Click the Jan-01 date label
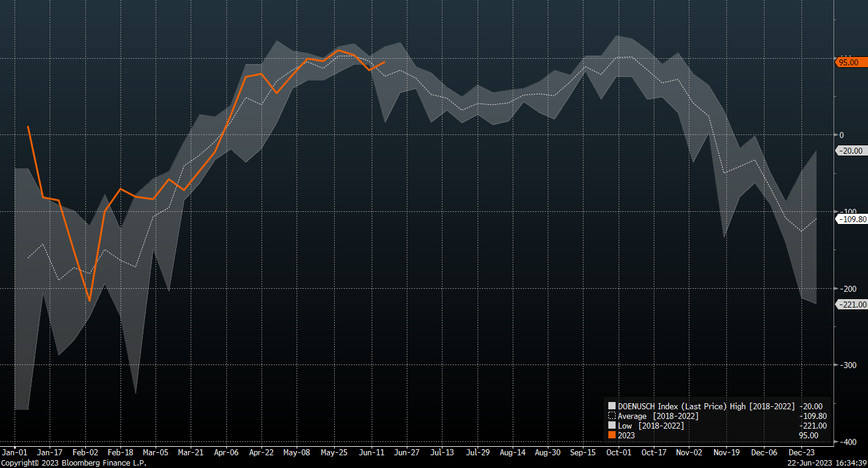 pos(15,452)
